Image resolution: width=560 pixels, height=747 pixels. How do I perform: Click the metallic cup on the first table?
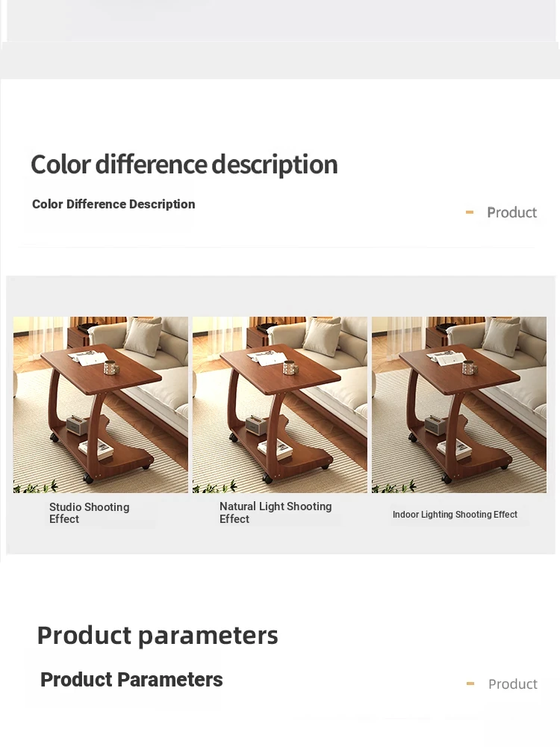point(111,368)
